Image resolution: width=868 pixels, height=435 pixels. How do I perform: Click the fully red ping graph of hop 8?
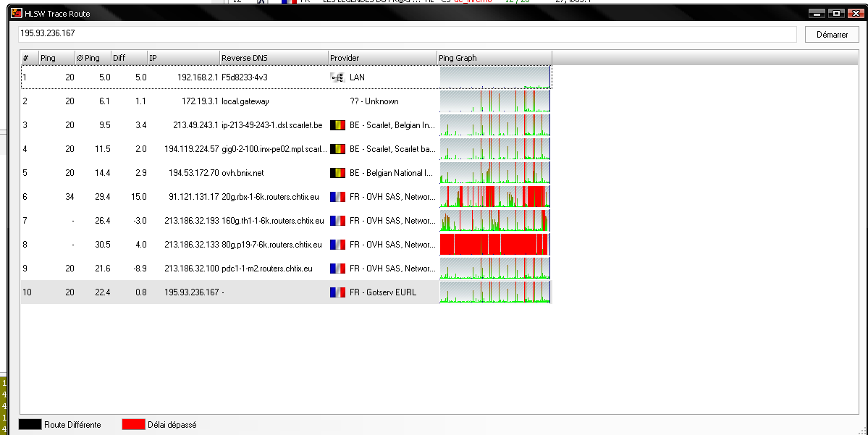point(494,245)
